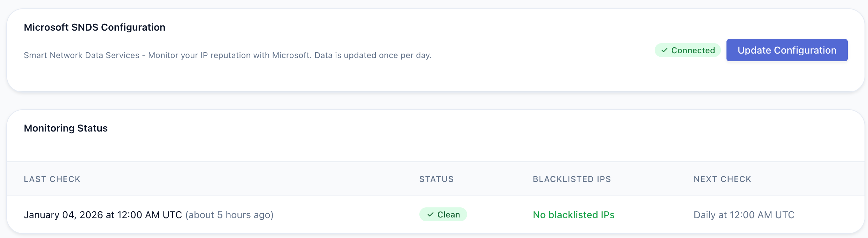Click the Data is updated once per day text

373,55
